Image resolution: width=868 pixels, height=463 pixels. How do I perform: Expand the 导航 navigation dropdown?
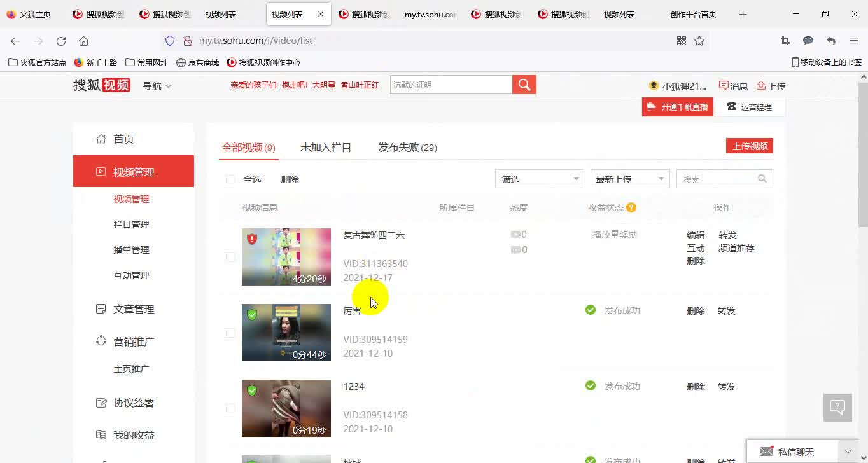157,86
